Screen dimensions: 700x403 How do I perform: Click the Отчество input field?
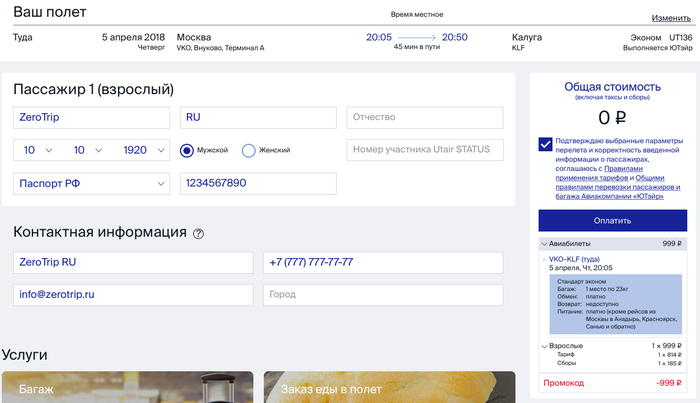pos(427,118)
